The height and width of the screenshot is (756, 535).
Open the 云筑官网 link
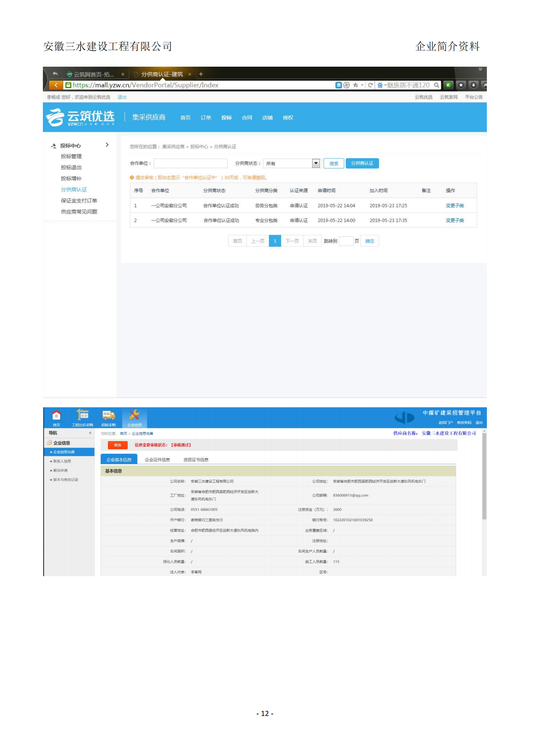(449, 97)
